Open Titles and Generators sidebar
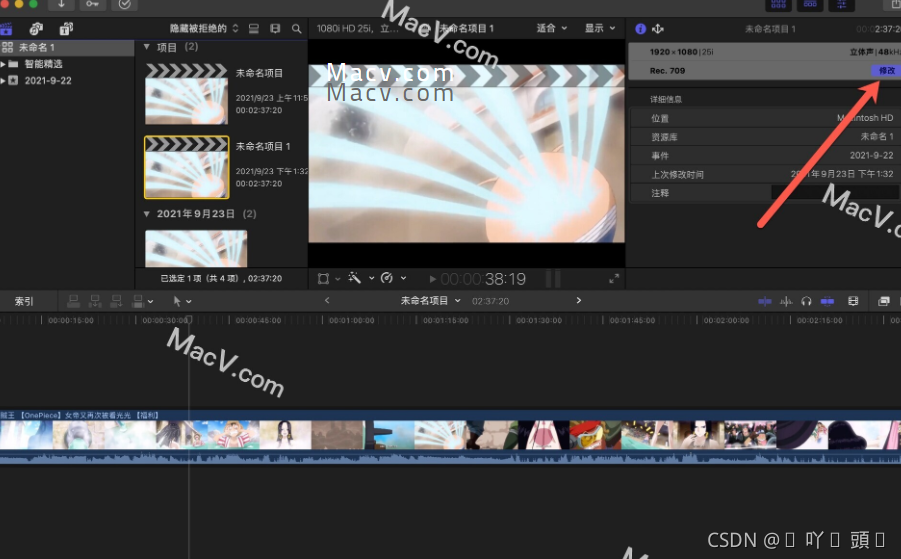The image size is (901, 559). pyautogui.click(x=66, y=28)
